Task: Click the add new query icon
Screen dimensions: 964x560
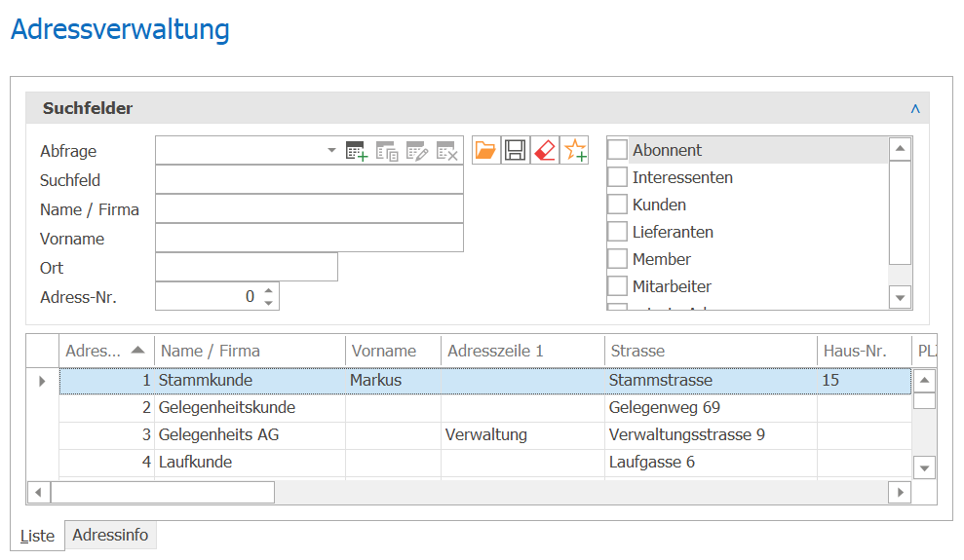Action: pyautogui.click(x=357, y=150)
